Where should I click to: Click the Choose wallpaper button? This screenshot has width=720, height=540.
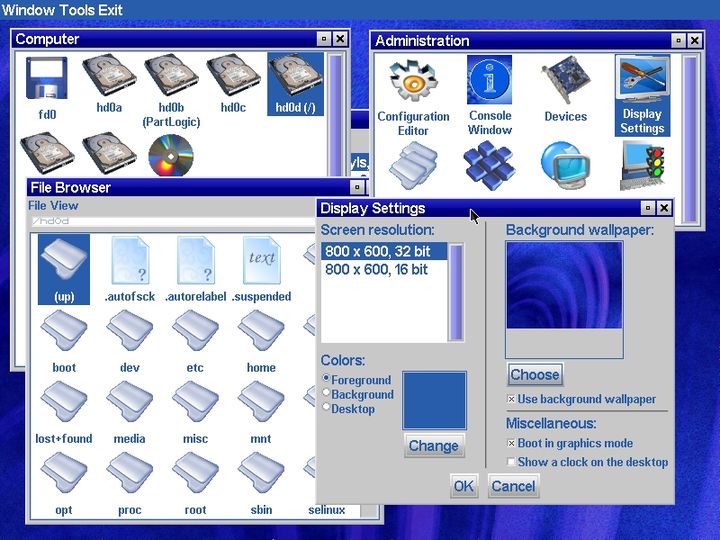point(535,375)
